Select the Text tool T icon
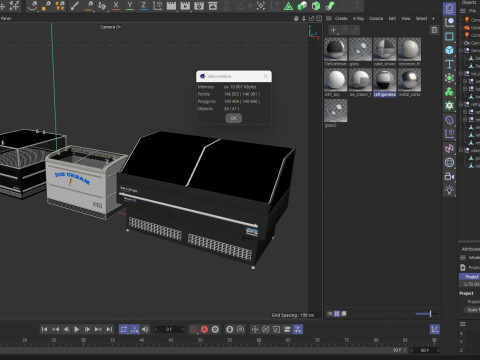The width and height of the screenshot is (480, 360). 449,64
